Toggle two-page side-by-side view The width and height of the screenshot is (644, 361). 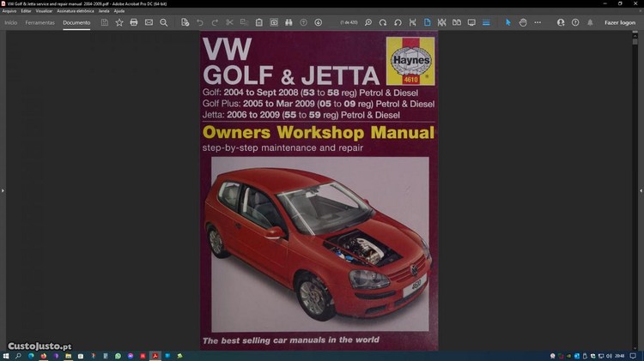point(456,22)
